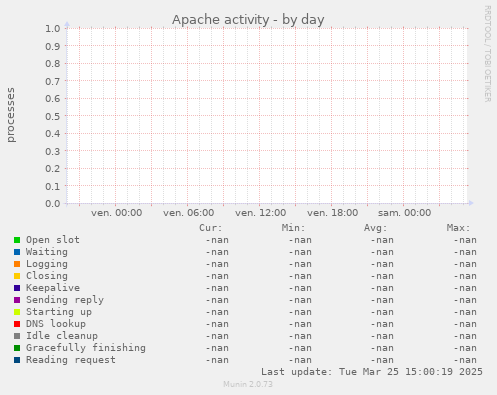Click the 0.5 y-axis value

[x=53, y=116]
